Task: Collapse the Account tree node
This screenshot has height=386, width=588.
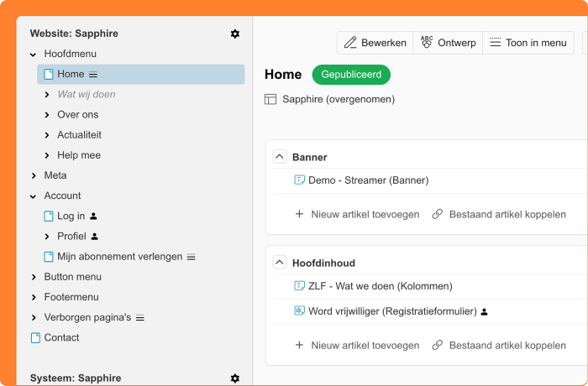Action: (34, 196)
